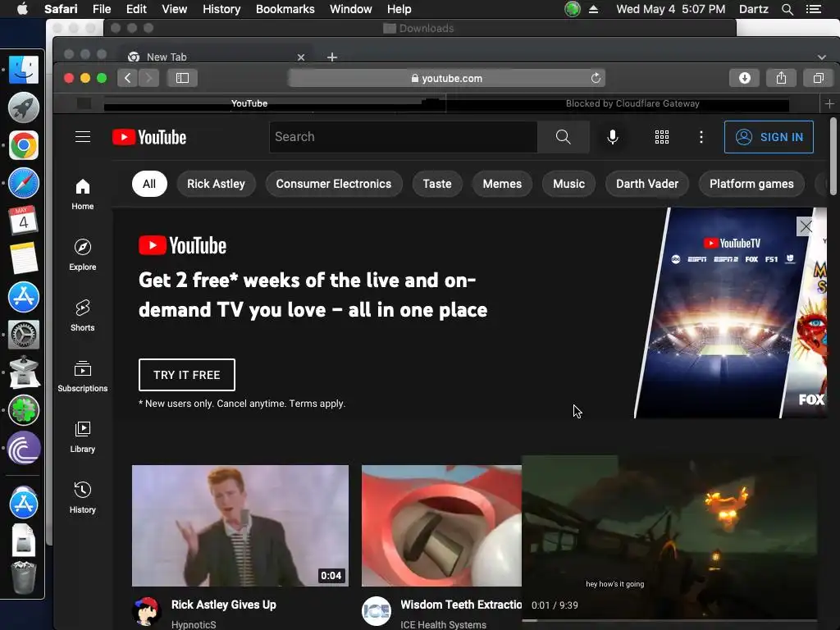Click Safari forward navigation arrow
The height and width of the screenshot is (630, 840).
(x=149, y=78)
